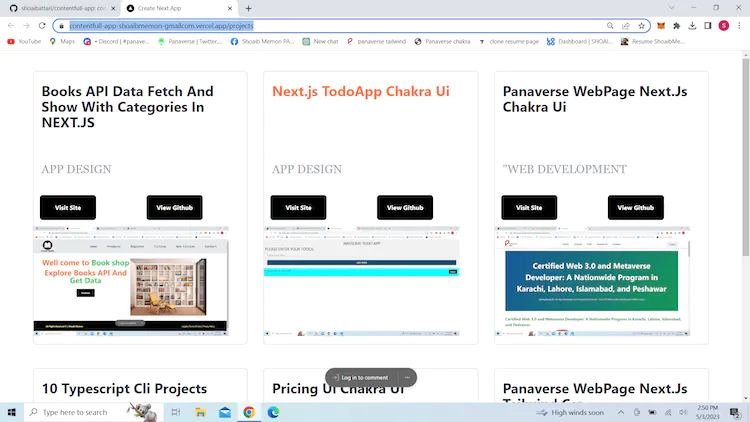This screenshot has height=422, width=750.
Task: Expand the system tray hidden icons chevron
Action: pyautogui.click(x=623, y=412)
